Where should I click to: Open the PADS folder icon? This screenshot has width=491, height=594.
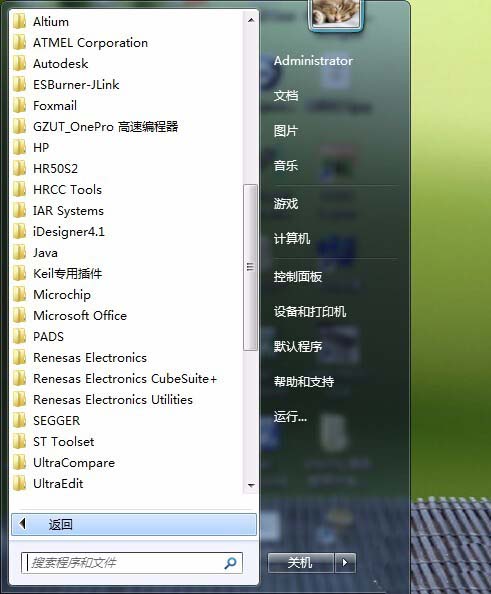tap(19, 336)
